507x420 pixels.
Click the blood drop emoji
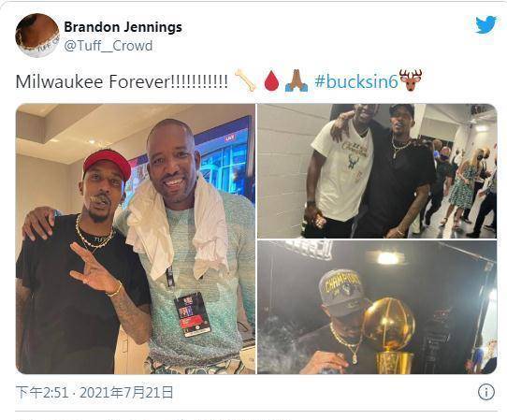271,80
